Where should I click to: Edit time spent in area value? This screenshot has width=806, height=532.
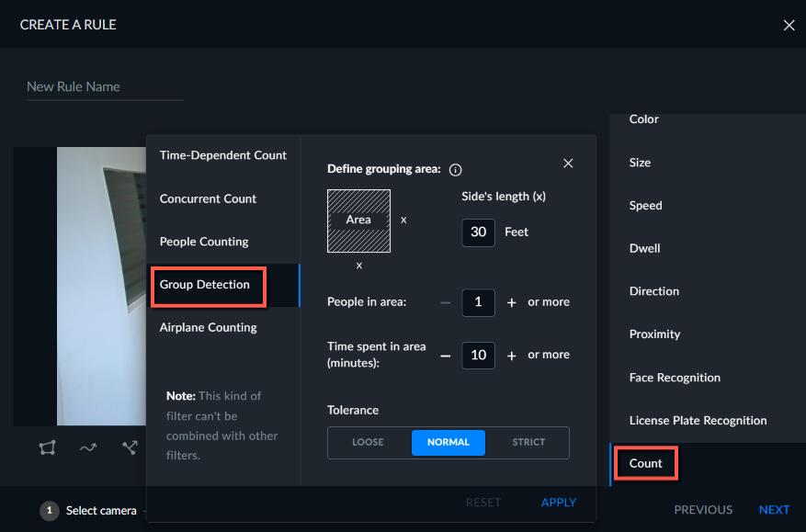click(478, 356)
